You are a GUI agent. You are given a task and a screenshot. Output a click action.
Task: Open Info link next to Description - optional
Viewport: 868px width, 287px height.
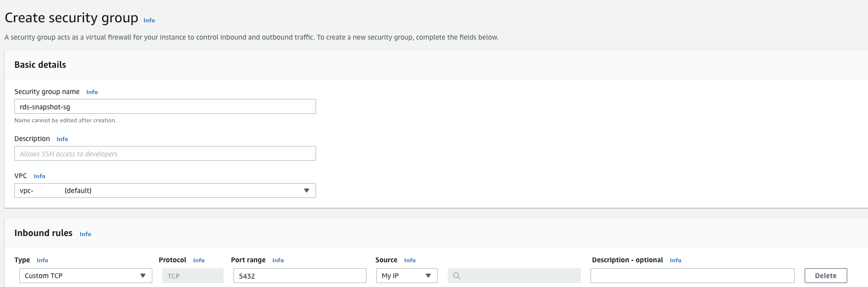(x=676, y=260)
